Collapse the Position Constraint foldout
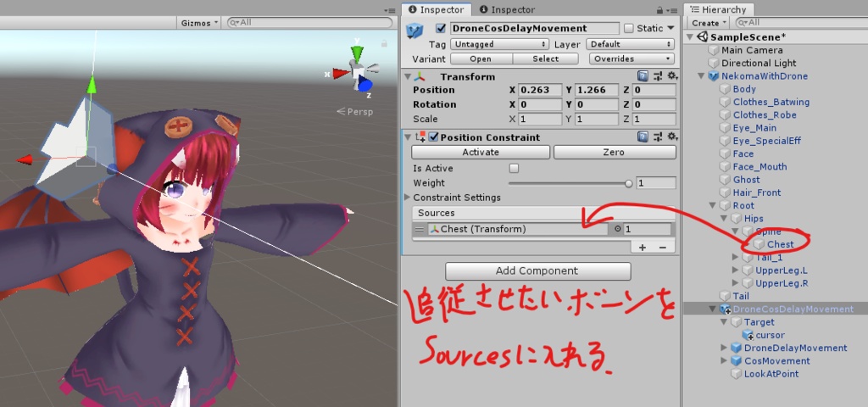 408,137
